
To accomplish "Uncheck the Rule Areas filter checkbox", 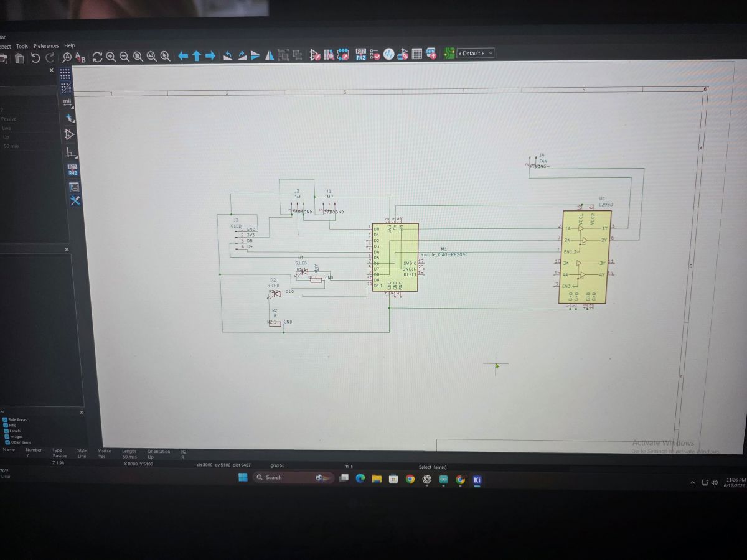I will pos(6,420).
